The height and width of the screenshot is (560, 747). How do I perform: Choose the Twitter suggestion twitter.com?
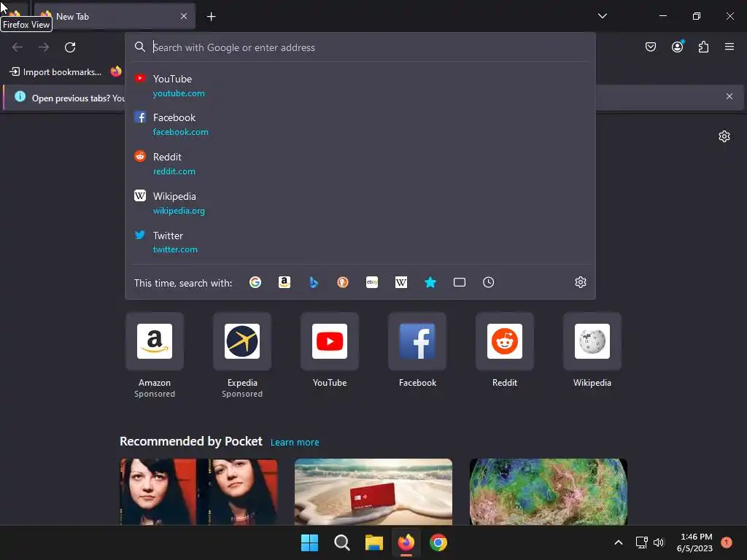pyautogui.click(x=360, y=242)
